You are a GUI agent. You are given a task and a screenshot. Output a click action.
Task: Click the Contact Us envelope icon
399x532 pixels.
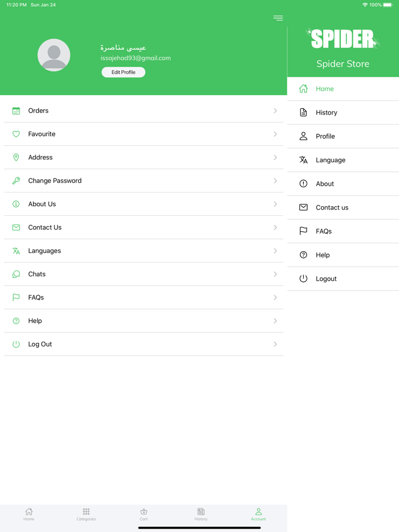[x=16, y=227]
